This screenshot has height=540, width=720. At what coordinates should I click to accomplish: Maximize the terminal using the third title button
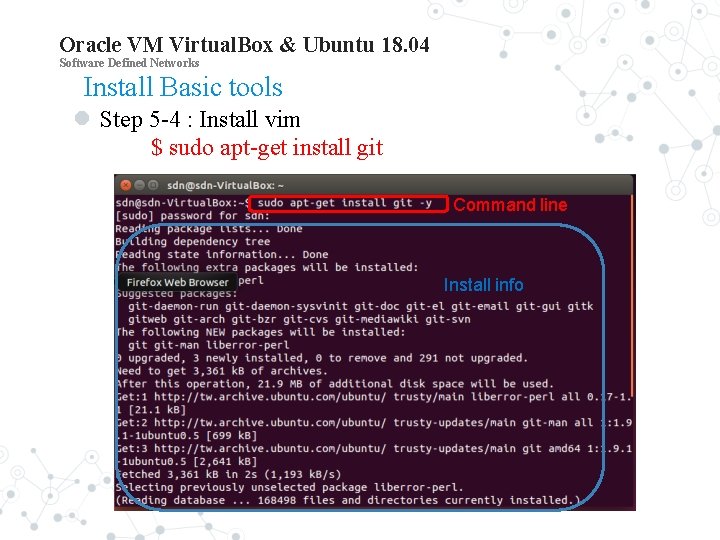coord(153,185)
